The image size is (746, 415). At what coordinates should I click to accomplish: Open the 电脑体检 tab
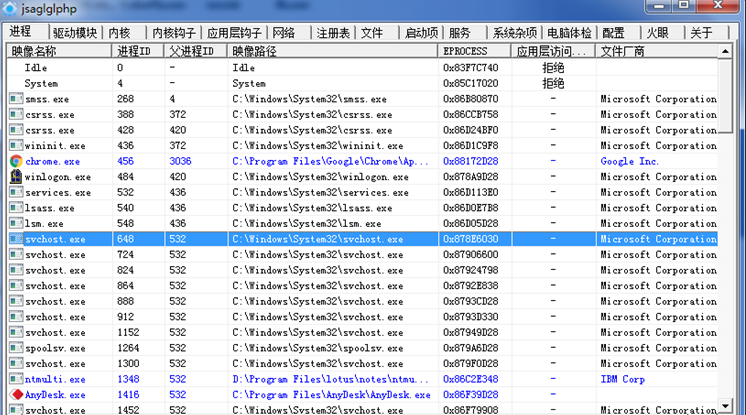pyautogui.click(x=569, y=33)
